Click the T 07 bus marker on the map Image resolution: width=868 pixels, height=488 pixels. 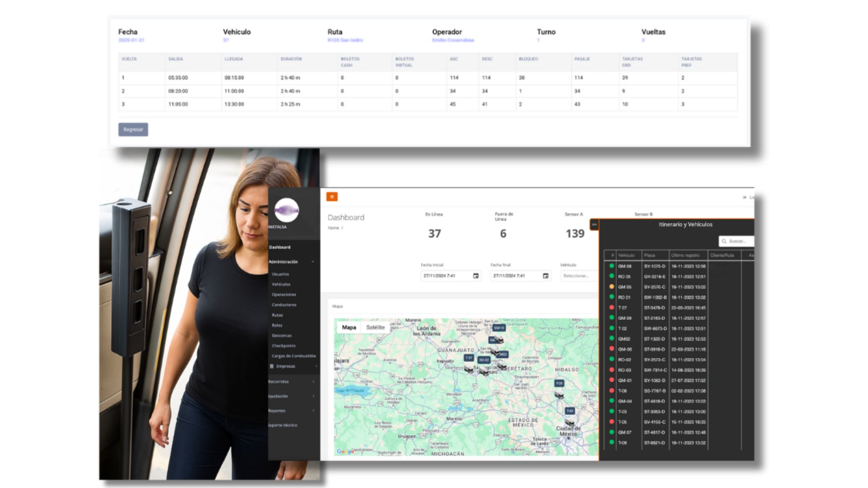click(469, 358)
